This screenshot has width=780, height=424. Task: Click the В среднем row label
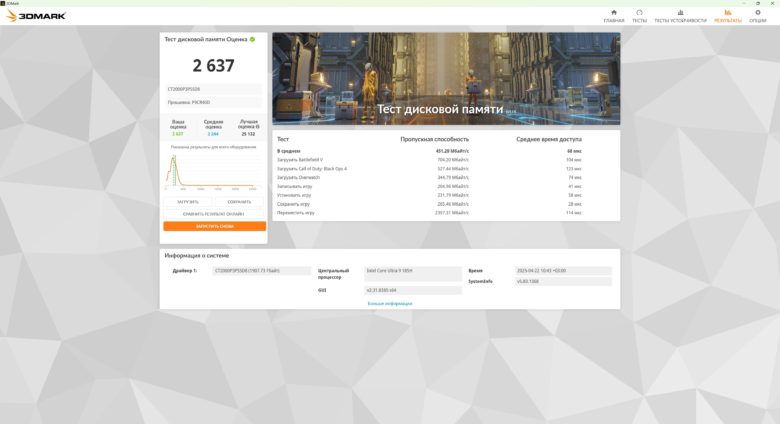pyautogui.click(x=289, y=151)
